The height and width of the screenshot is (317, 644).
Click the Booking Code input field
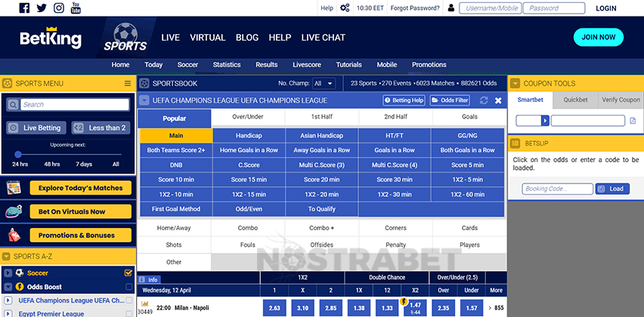pyautogui.click(x=557, y=189)
